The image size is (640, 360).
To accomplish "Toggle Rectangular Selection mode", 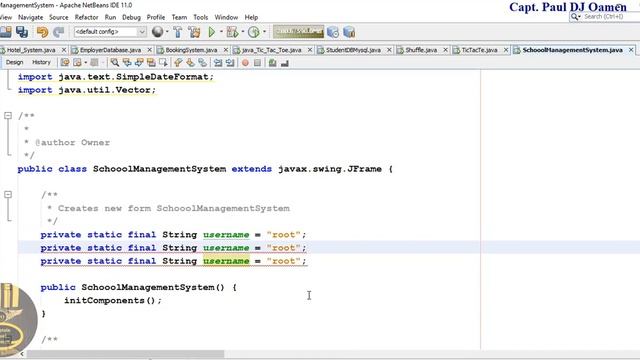I will [x=163, y=62].
